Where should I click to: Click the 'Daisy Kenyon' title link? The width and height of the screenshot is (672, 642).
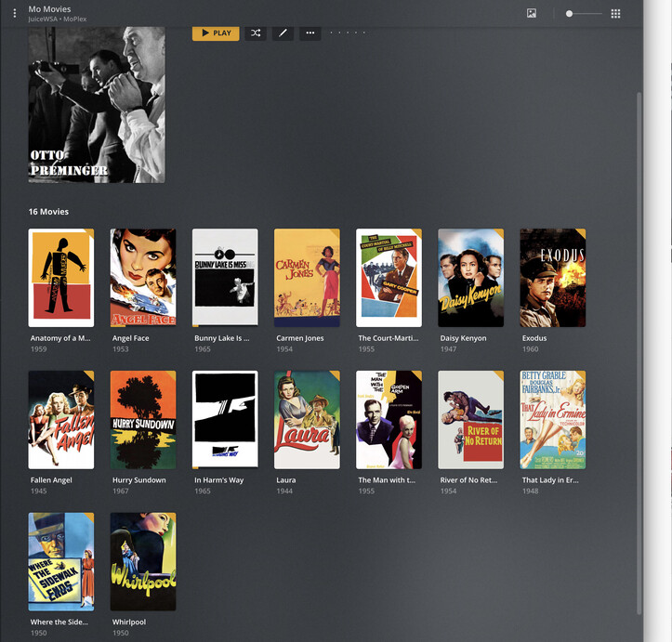463,338
